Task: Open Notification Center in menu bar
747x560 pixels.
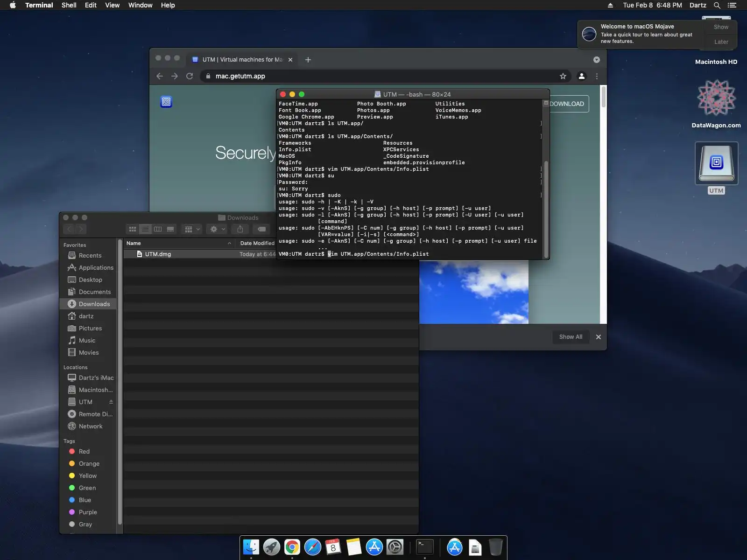Action: (732, 5)
